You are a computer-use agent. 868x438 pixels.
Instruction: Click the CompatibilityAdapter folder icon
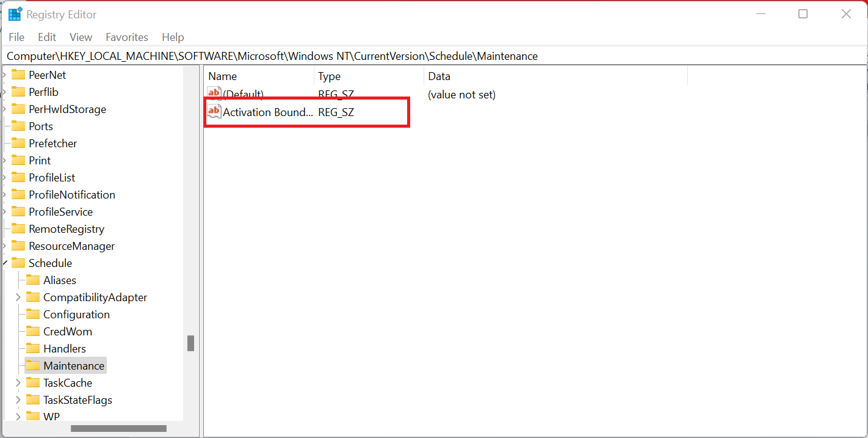(33, 297)
